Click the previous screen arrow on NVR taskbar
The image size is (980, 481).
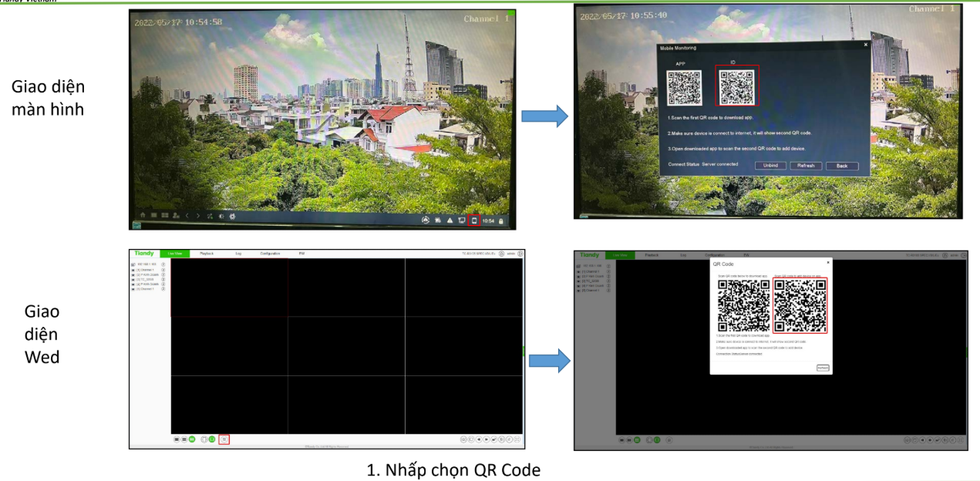coord(187,216)
